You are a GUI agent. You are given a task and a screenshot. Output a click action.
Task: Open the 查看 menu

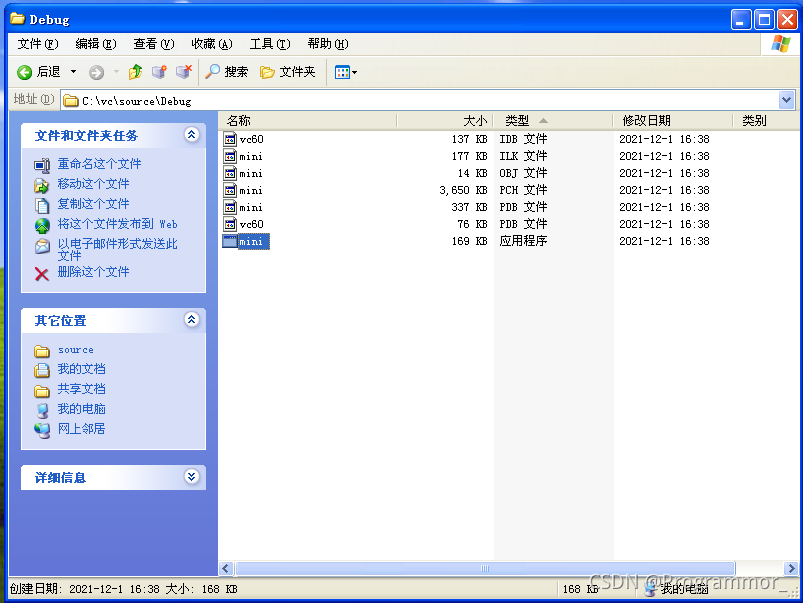[x=154, y=44]
